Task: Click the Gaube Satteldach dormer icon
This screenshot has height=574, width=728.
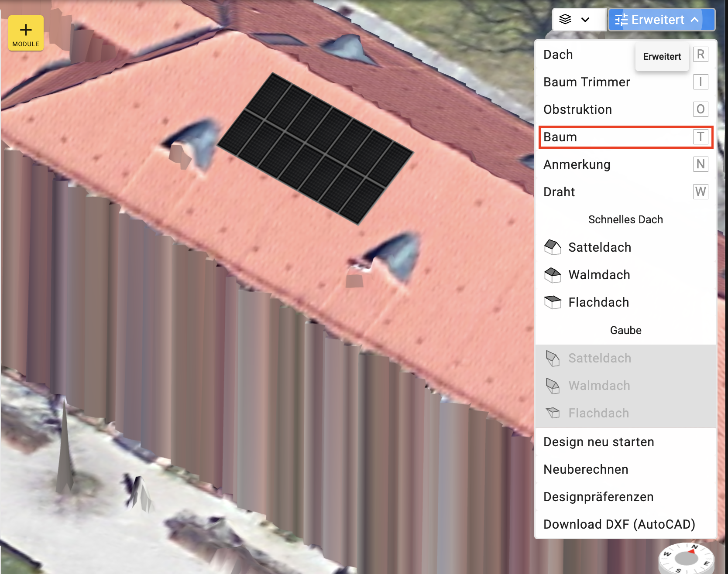Action: click(x=553, y=358)
